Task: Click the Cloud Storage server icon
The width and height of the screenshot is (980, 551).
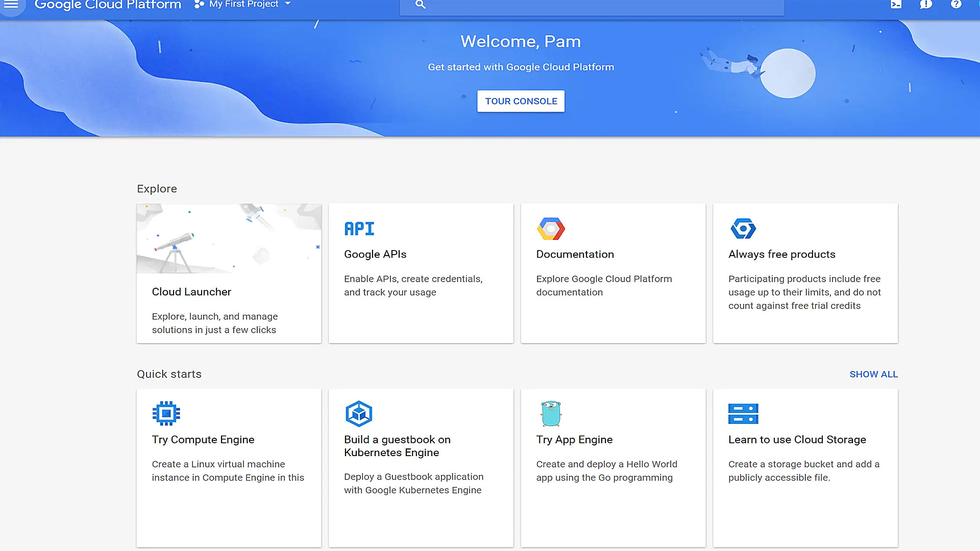Action: click(x=743, y=414)
